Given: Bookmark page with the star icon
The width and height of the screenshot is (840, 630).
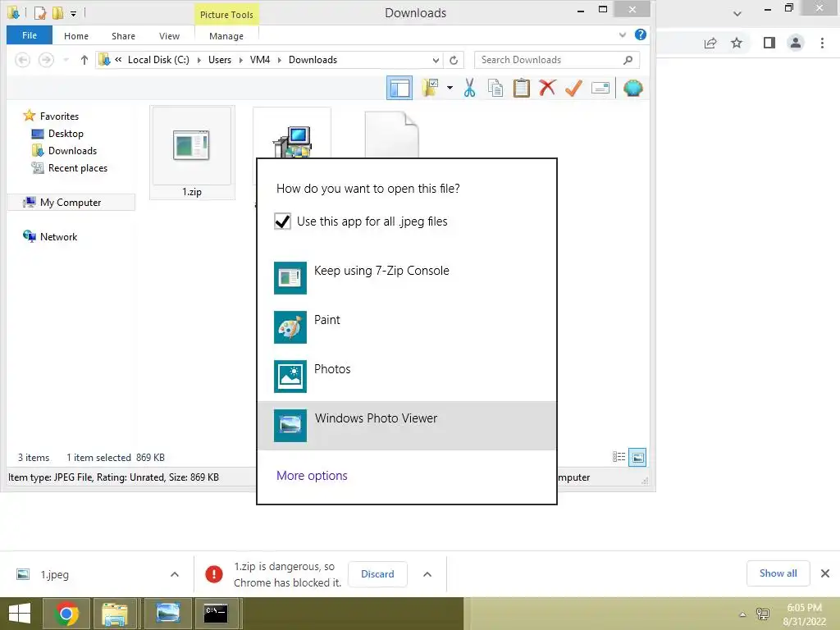Looking at the screenshot, I should pos(737,43).
